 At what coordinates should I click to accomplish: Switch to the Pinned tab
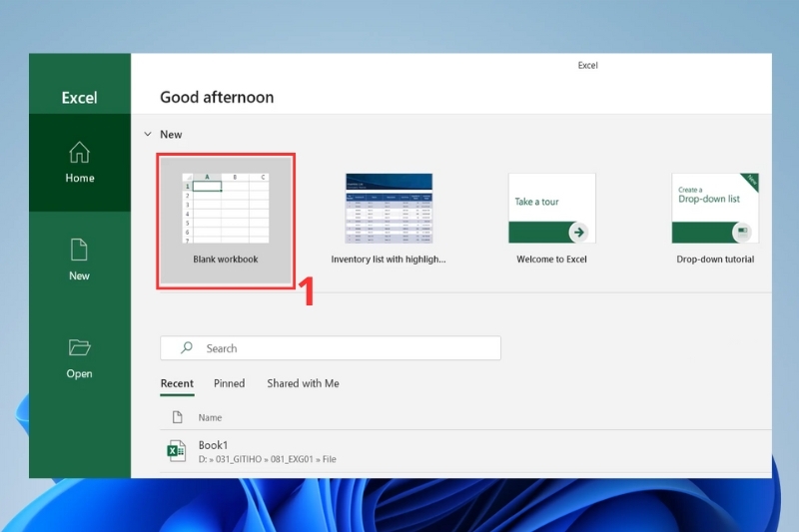click(230, 383)
